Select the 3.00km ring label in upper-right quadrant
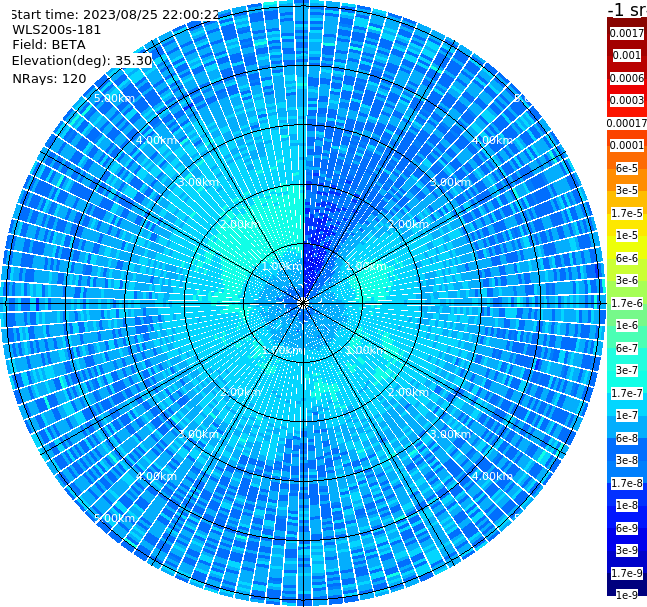Image resolution: width=647 pixels, height=607 pixels. tap(451, 182)
